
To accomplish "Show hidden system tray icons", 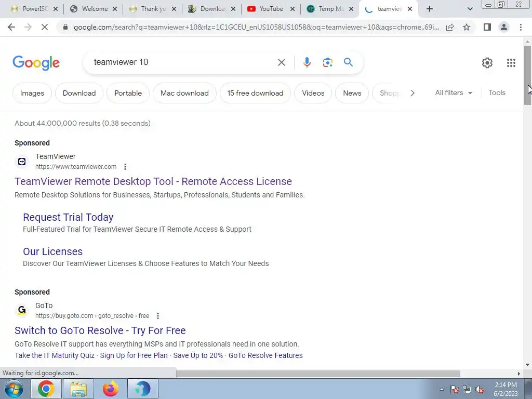I will coord(442,389).
